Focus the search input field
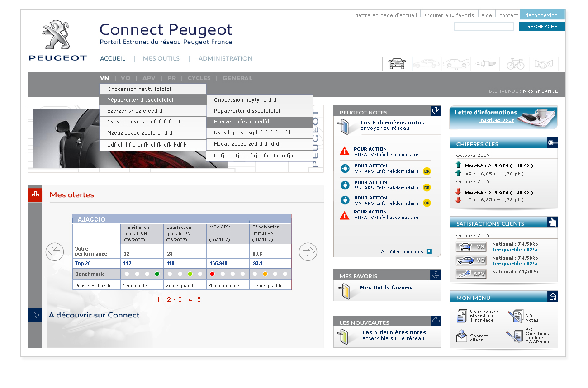Image resolution: width=588 pixels, height=388 pixels. pos(484,26)
